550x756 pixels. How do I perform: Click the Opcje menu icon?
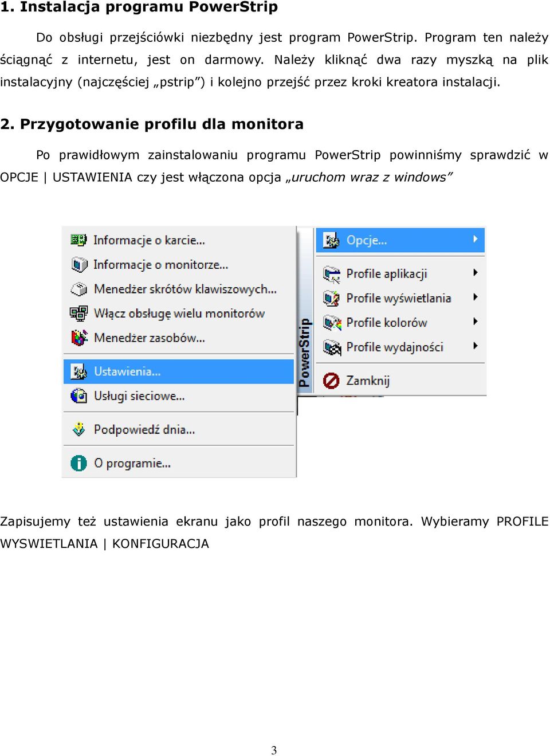click(x=331, y=241)
